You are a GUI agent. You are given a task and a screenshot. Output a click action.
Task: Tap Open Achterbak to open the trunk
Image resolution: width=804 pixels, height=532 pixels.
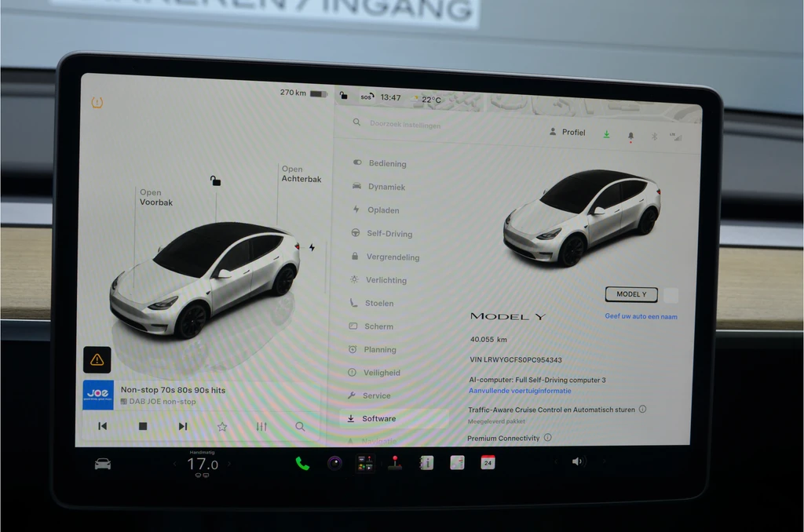[x=301, y=173]
